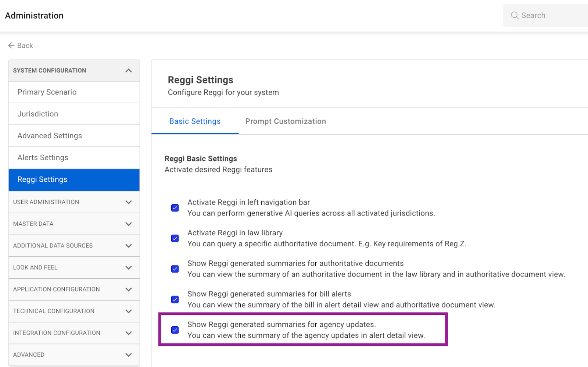This screenshot has height=367, width=588.
Task: Collapse the System Configuration section
Action: (128, 71)
